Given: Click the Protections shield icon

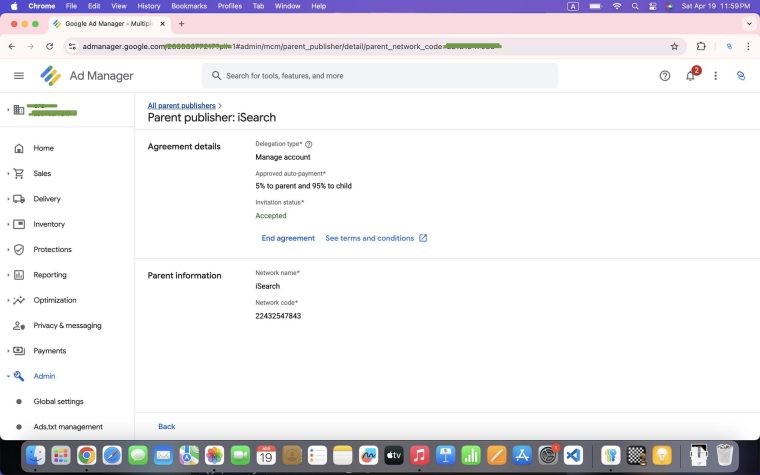Looking at the screenshot, I should click(19, 250).
